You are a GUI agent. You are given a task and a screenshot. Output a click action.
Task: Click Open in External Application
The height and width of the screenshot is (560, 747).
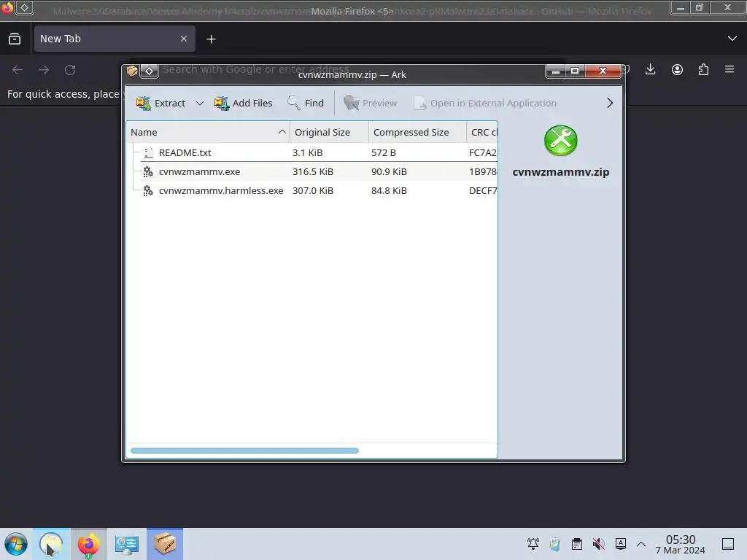(485, 103)
